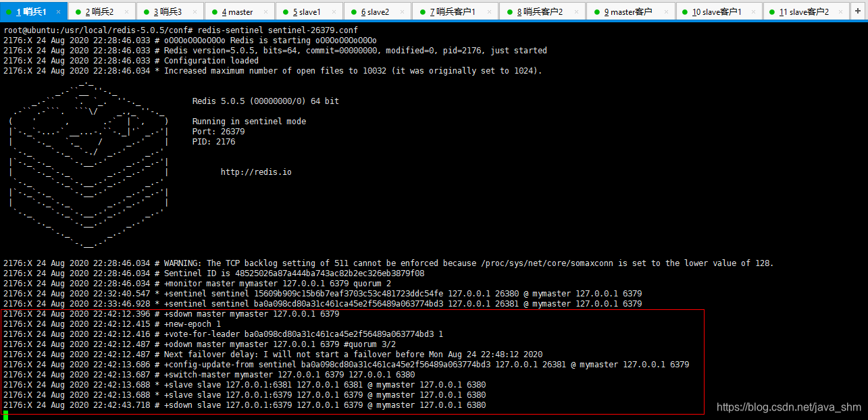The width and height of the screenshot is (868, 420).
Task: Click the 'Configuration loaded' log line
Action: pyautogui.click(x=131, y=61)
